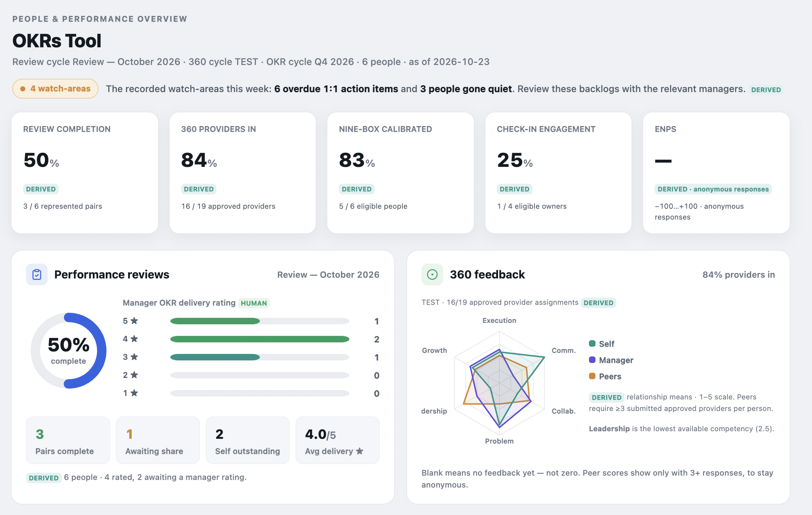
Task: Click the HUMAN tag by delivery rating
Action: [x=254, y=303]
